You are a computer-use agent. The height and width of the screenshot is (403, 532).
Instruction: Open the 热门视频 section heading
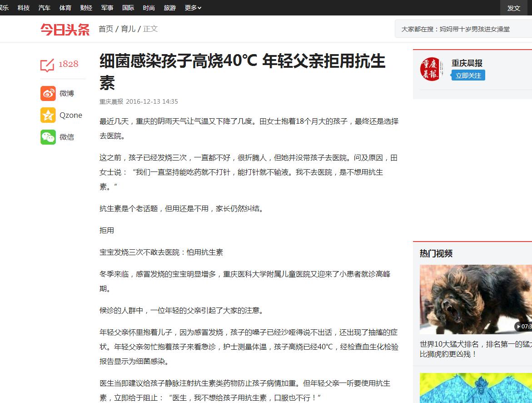[x=434, y=253]
